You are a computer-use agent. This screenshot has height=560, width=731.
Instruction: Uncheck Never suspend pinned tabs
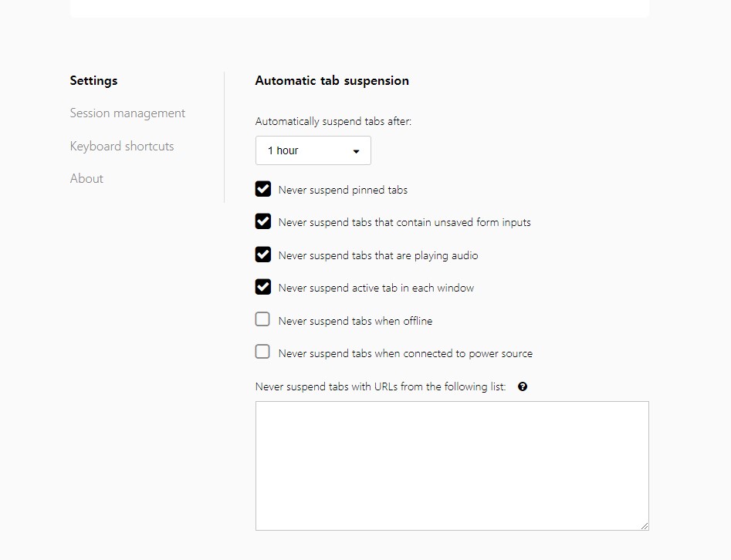263,189
